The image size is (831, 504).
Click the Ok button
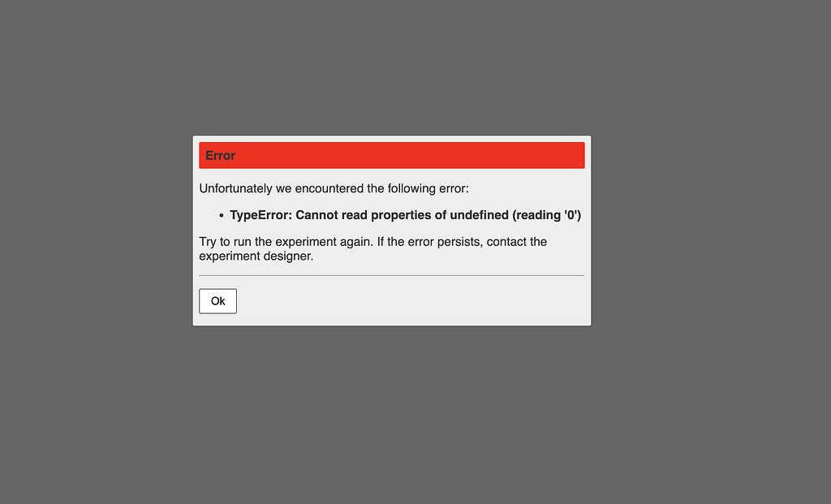pos(217,301)
